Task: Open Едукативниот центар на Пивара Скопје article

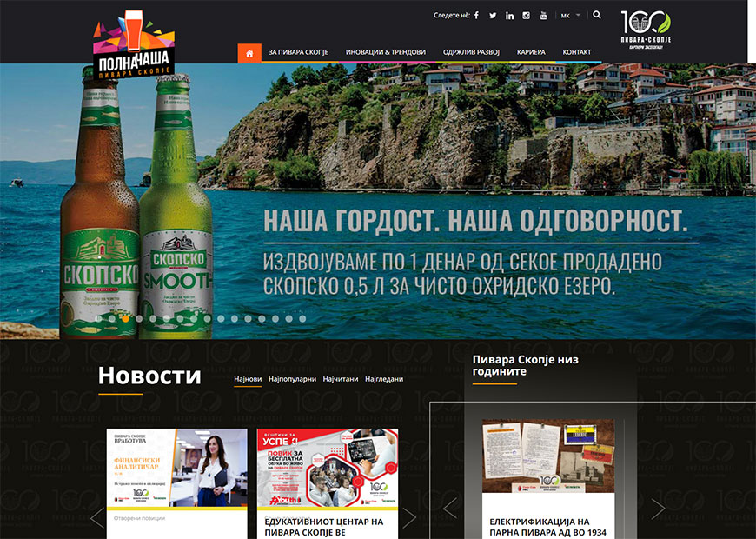Action: click(x=324, y=528)
